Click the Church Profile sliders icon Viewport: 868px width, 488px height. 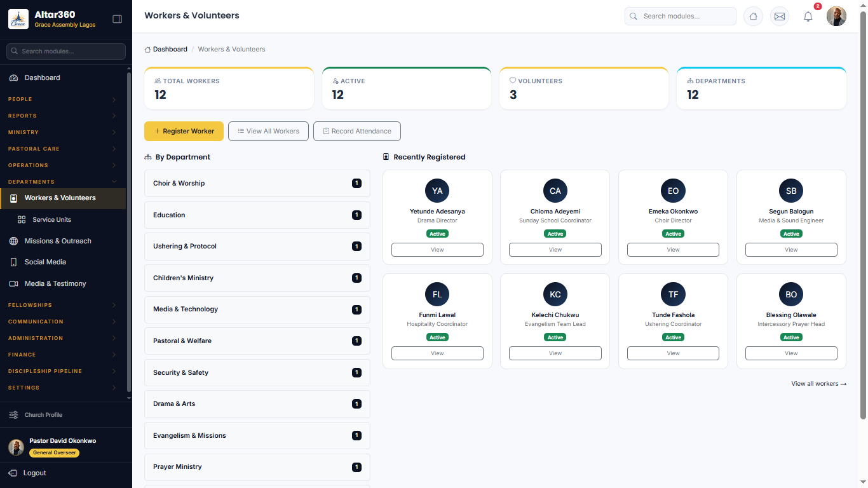pyautogui.click(x=13, y=415)
